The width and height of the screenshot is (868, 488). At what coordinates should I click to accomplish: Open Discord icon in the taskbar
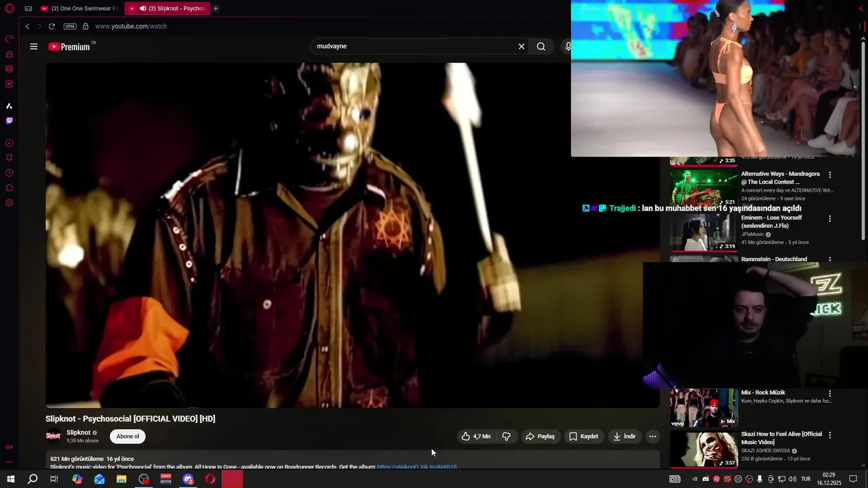(x=188, y=479)
